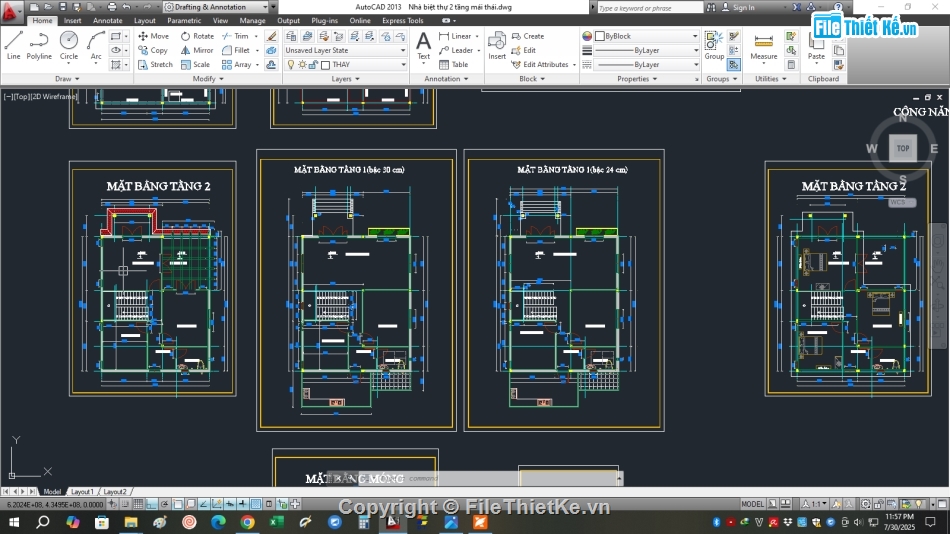Expand the Annotation panel
Viewport: 950px width, 534px height.
[446, 79]
